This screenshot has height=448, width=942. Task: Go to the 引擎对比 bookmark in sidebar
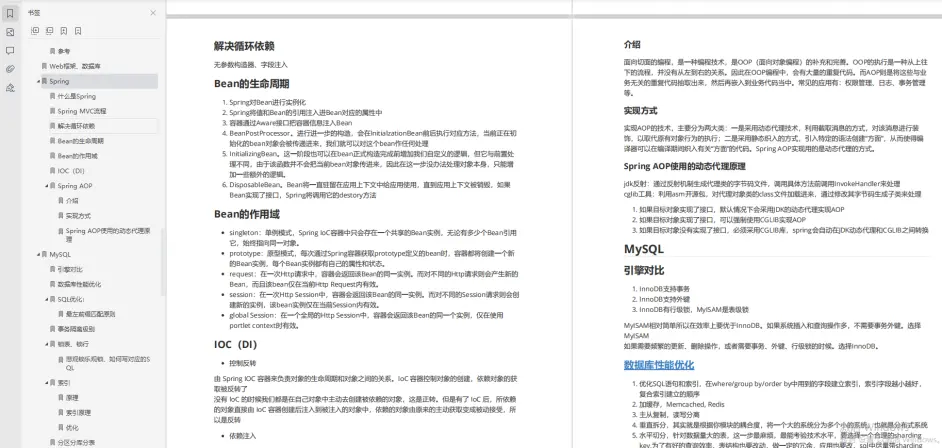click(70, 270)
